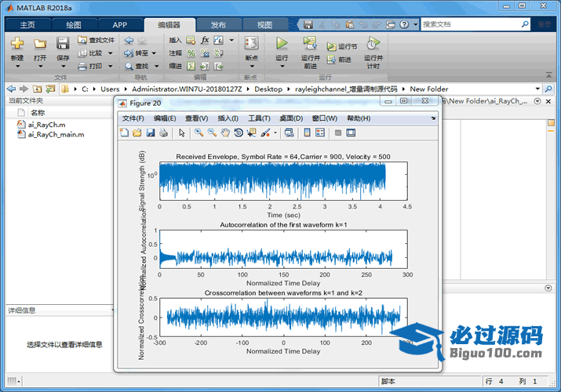Click the Rotate 3D tool icon
Image resolution: width=561 pixels, height=392 pixels.
238,132
